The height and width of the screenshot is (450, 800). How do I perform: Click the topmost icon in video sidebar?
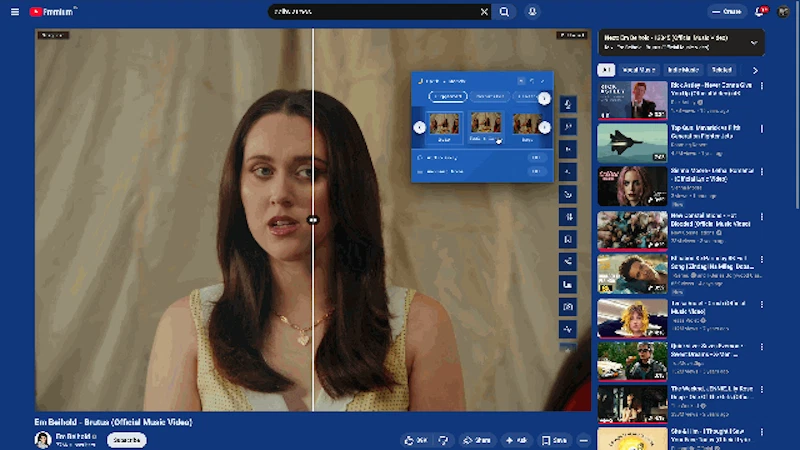[568, 105]
